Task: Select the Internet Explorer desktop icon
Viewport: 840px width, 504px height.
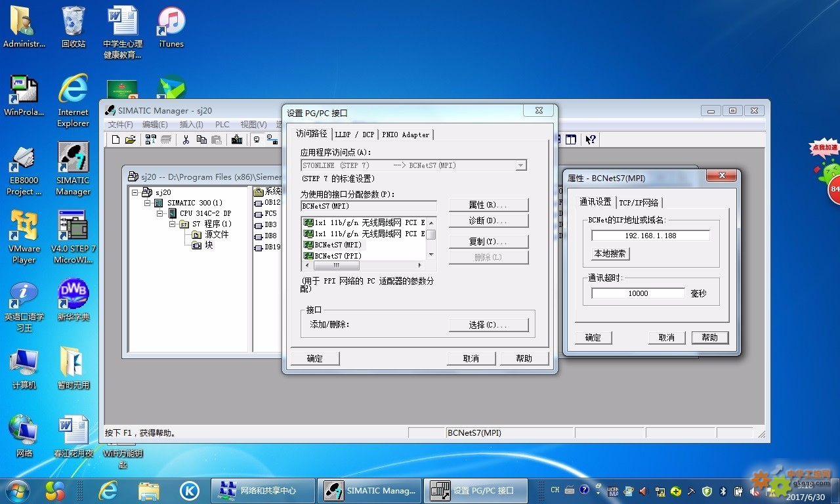Action: pyautogui.click(x=73, y=100)
